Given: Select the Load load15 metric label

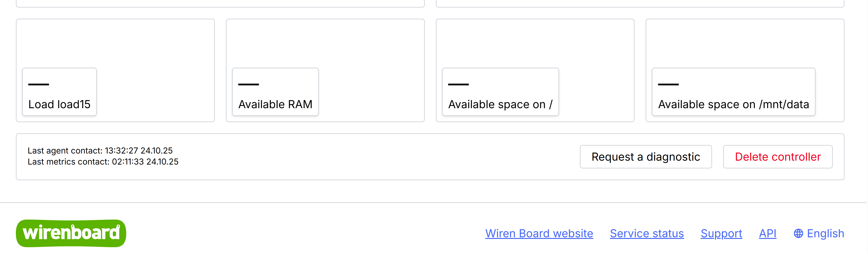Looking at the screenshot, I should coord(59,104).
